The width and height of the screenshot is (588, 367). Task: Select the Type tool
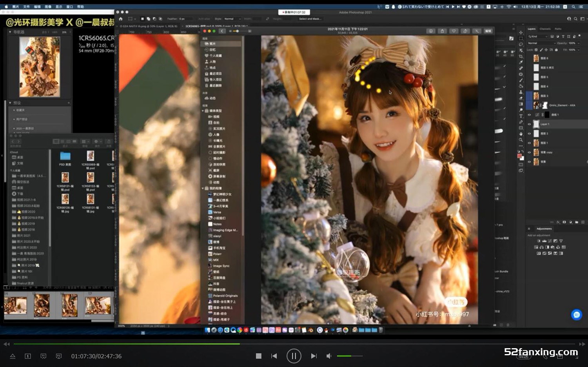521,116
